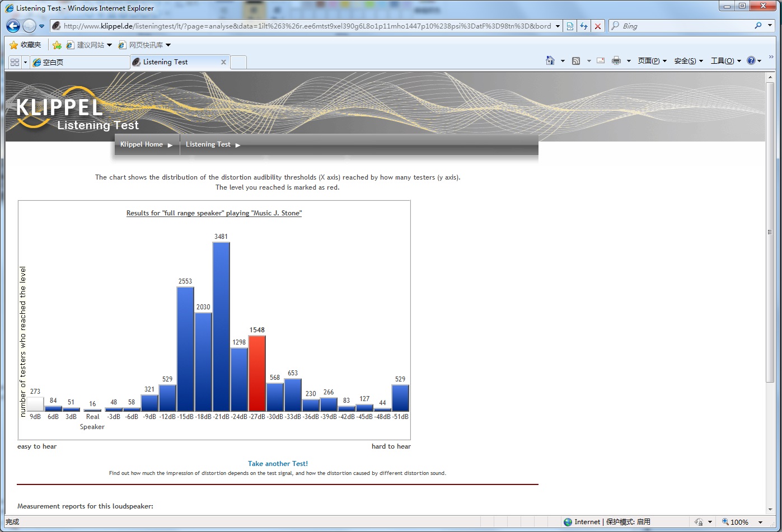
Task: Click the red 1548 bar at -27dB
Action: [257, 374]
